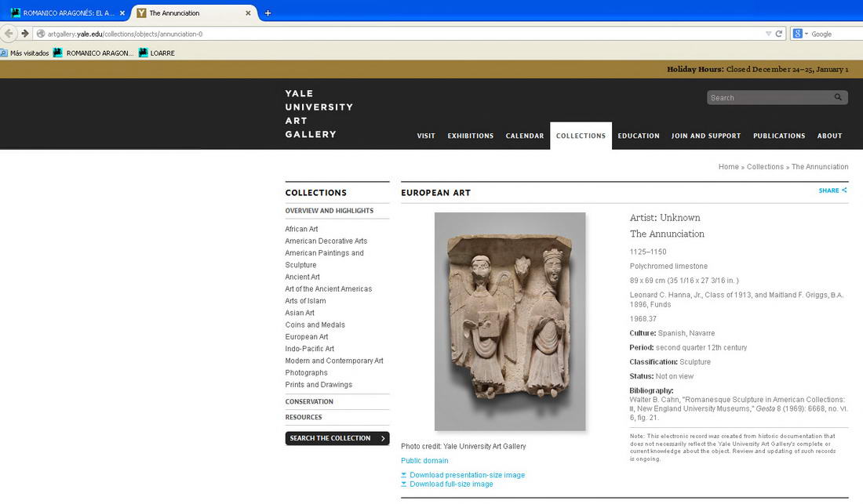Image resolution: width=863 pixels, height=504 pixels.
Task: Click the site identity globe icon
Action: point(41,34)
